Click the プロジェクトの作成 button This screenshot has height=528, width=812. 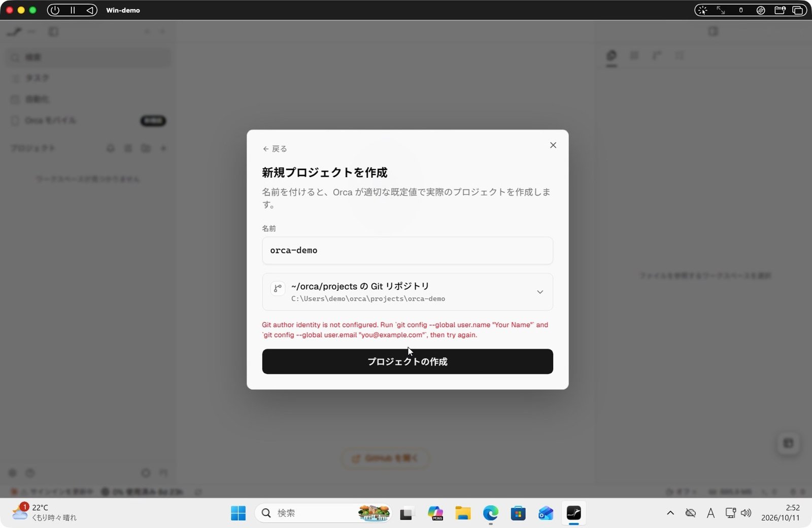point(408,361)
